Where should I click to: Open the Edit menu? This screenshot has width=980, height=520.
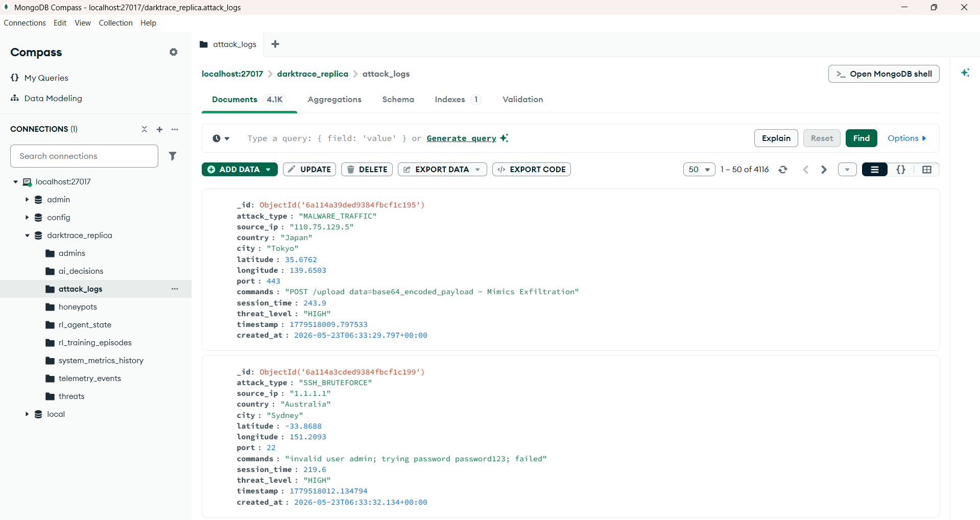point(60,23)
